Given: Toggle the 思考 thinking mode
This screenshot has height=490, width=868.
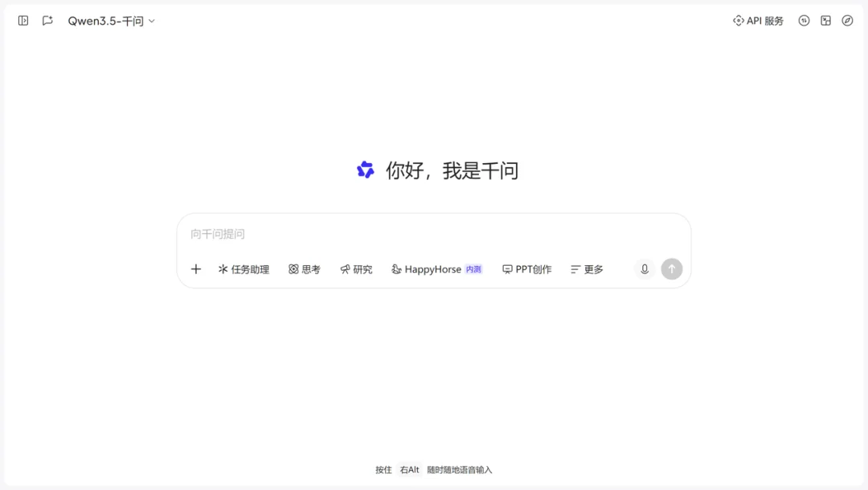Looking at the screenshot, I should 305,269.
